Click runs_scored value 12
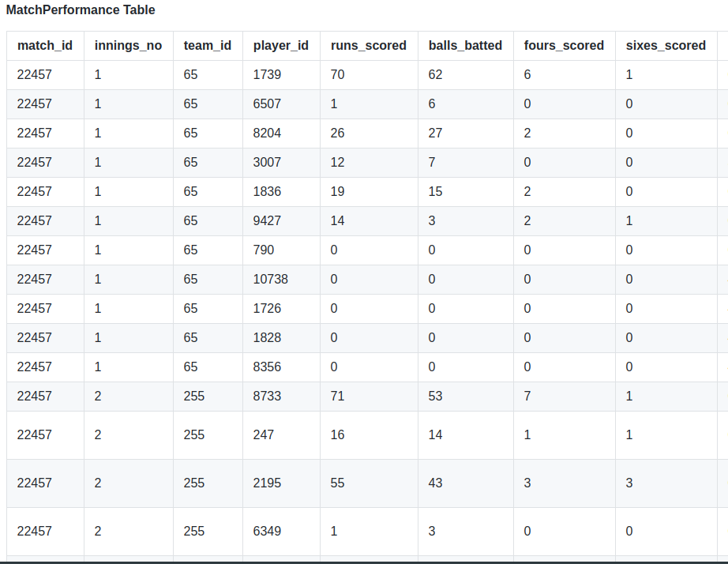Screen dimensions: 728x564 click(x=337, y=163)
